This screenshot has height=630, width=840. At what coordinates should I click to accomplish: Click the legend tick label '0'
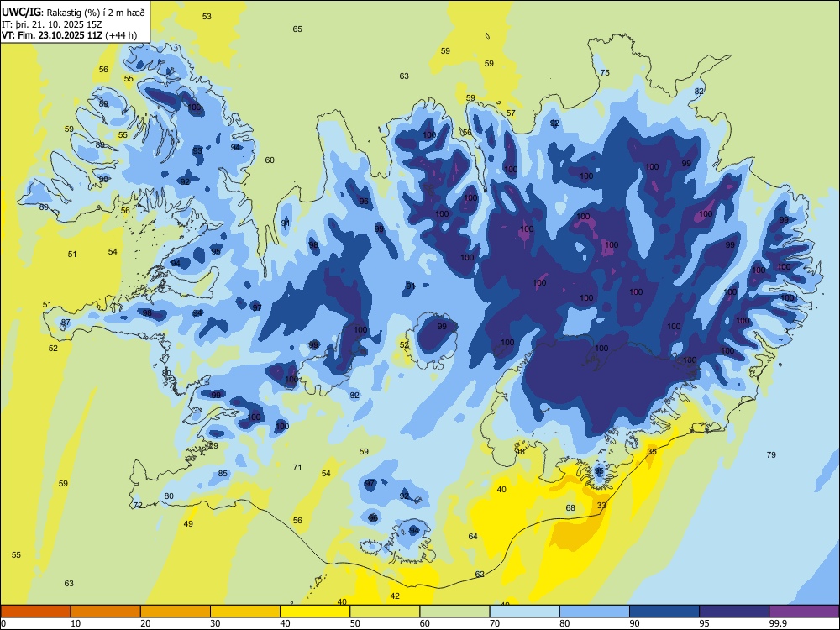click(x=4, y=623)
